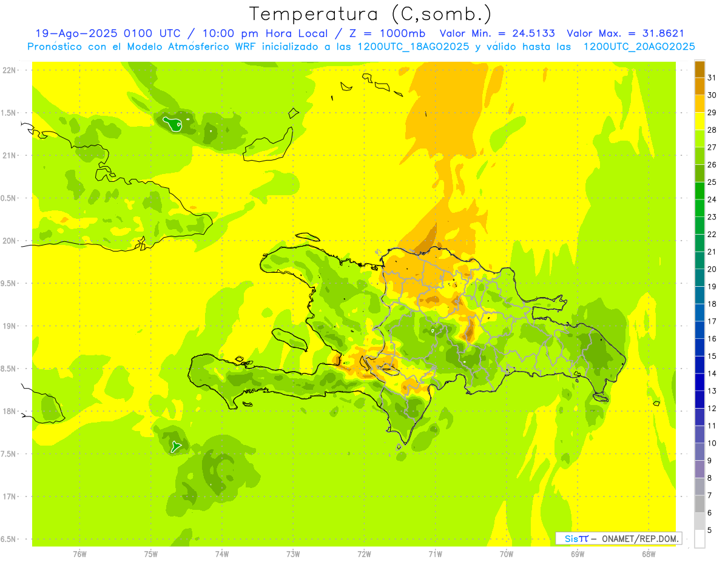
Task: Click the longitude label '68W'
Action: pos(649,554)
